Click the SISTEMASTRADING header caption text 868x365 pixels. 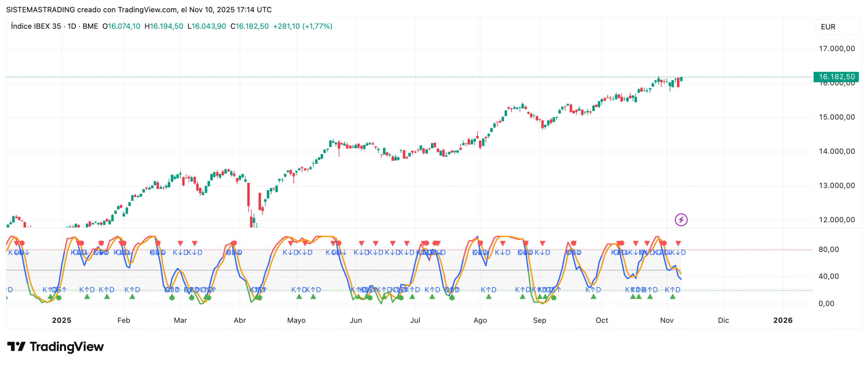click(x=139, y=9)
